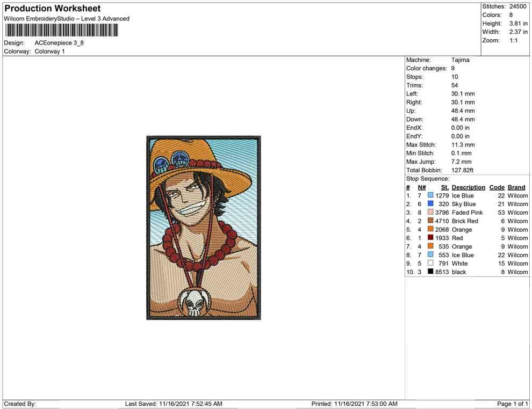Click the Stitches count 24500

[518, 6]
